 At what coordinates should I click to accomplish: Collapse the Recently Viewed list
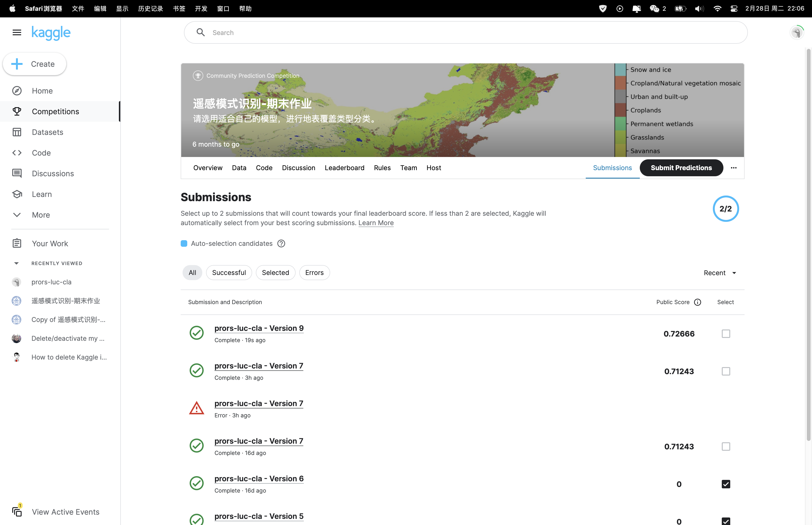[x=16, y=263]
